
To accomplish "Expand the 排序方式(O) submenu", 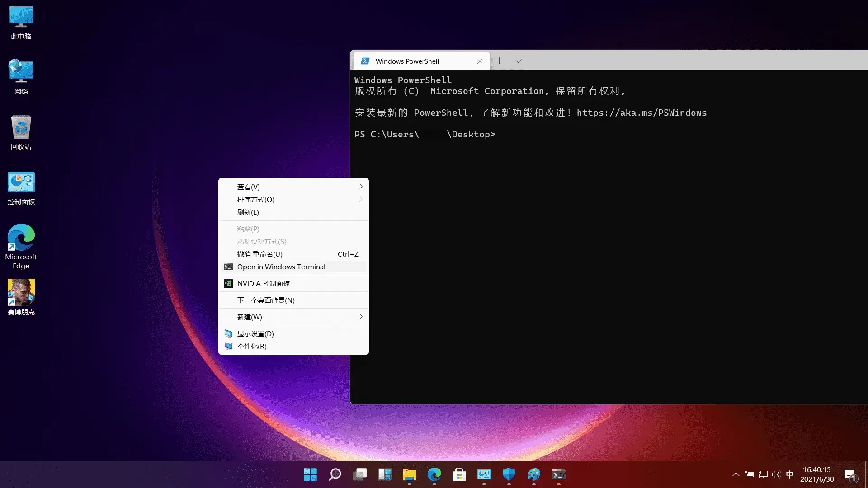I will pyautogui.click(x=293, y=199).
